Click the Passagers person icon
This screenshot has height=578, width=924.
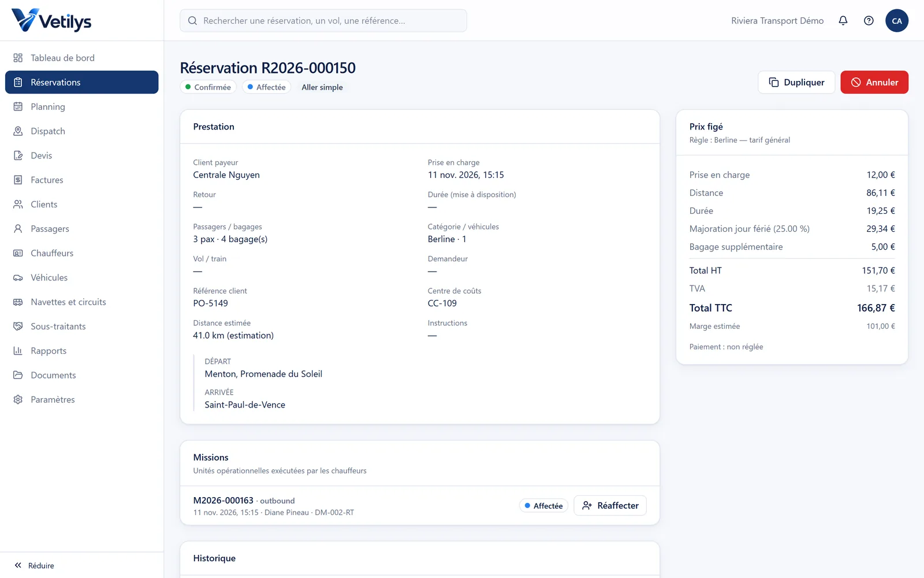tap(18, 229)
